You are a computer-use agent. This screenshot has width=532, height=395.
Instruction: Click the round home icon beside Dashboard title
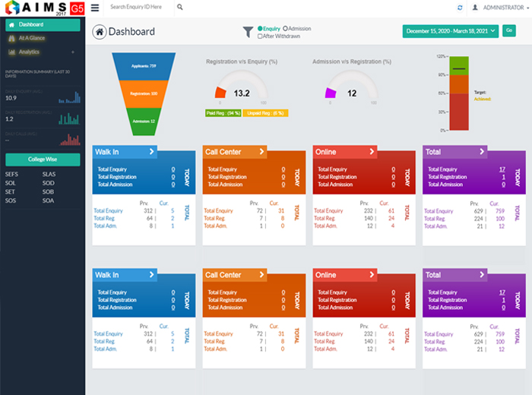[100, 32]
